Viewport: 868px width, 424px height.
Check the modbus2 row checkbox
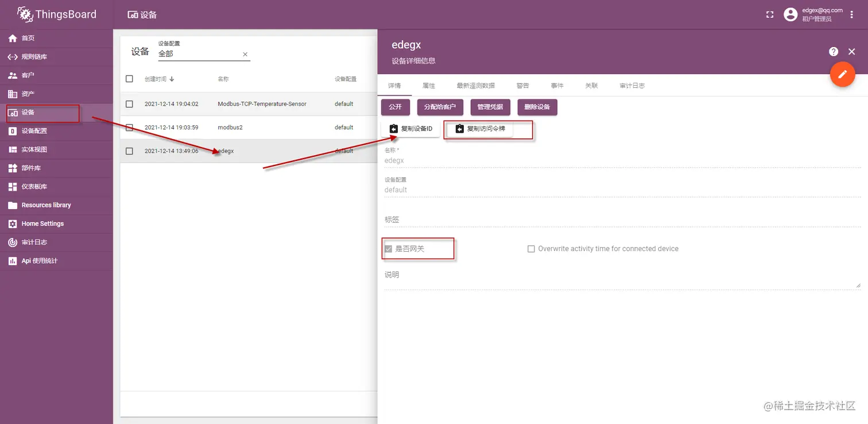[129, 128]
